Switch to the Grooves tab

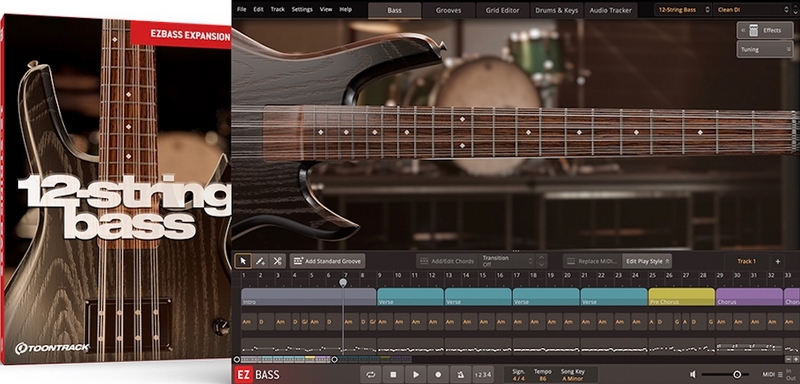[448, 10]
